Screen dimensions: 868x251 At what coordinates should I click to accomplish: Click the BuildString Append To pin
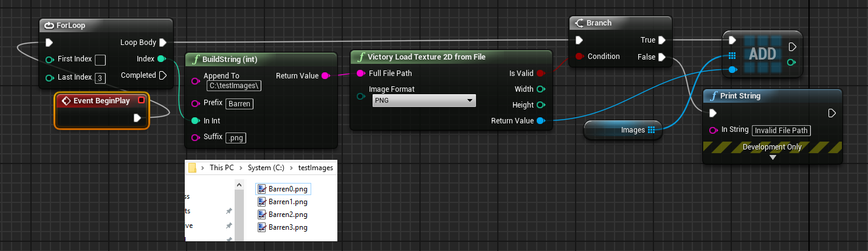pyautogui.click(x=195, y=81)
